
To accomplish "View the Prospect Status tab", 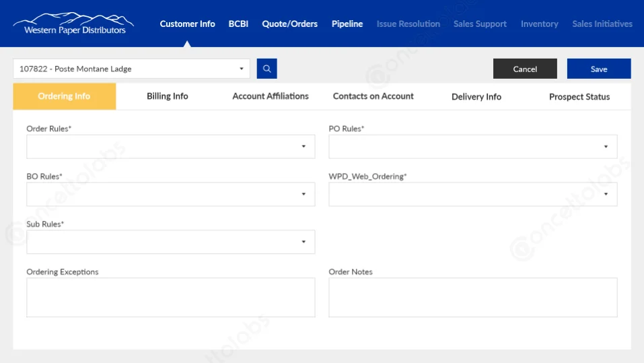I will point(579,97).
